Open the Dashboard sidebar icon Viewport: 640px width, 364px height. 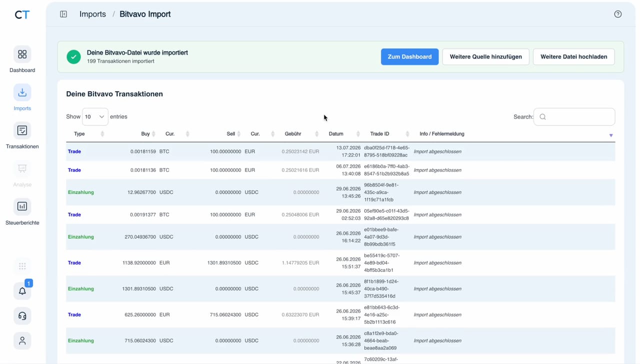(22, 54)
